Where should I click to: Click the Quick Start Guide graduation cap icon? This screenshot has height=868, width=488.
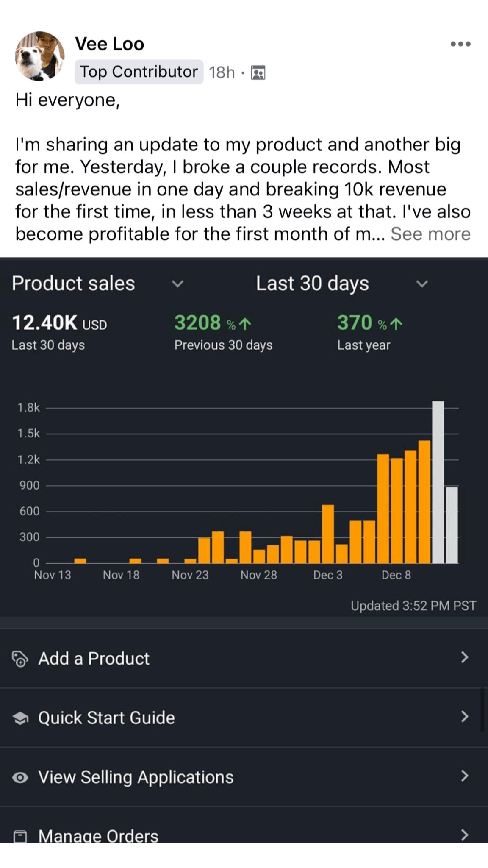[20, 718]
